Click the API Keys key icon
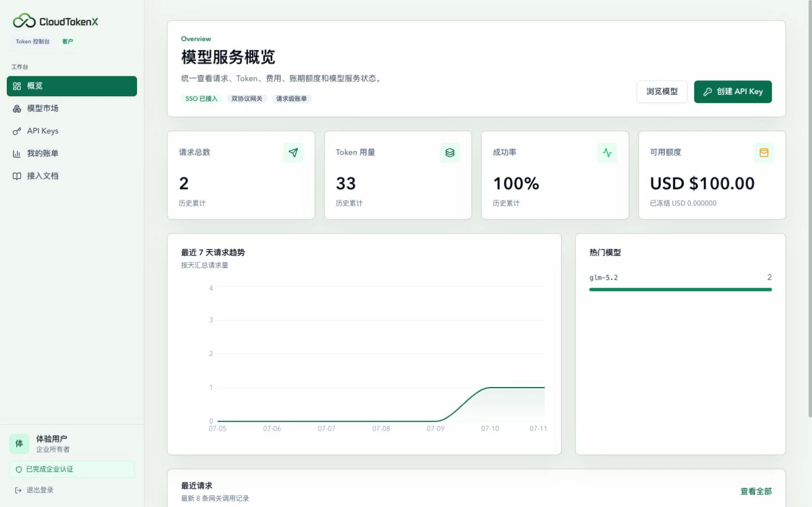Screen dimensions: 812x507 click(17, 131)
